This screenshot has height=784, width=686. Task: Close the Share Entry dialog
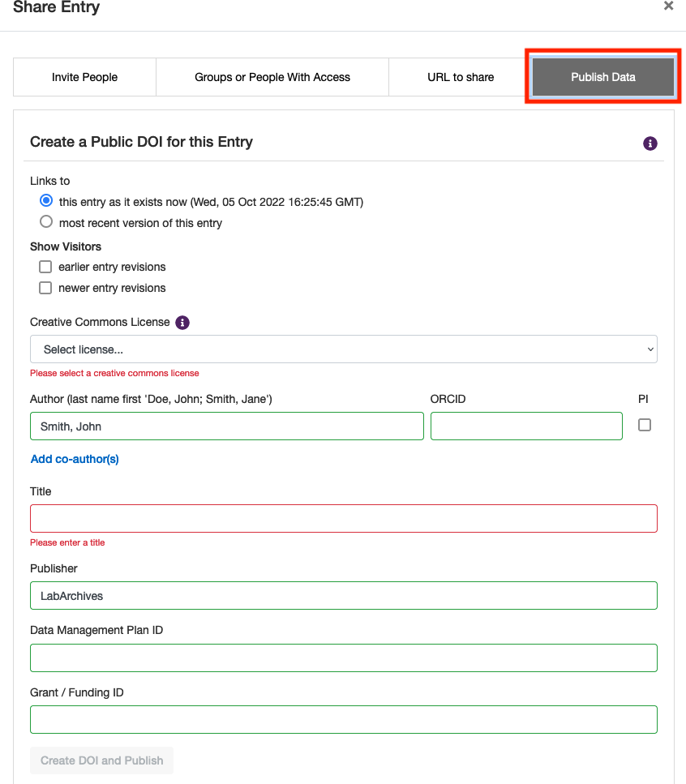pos(668,6)
